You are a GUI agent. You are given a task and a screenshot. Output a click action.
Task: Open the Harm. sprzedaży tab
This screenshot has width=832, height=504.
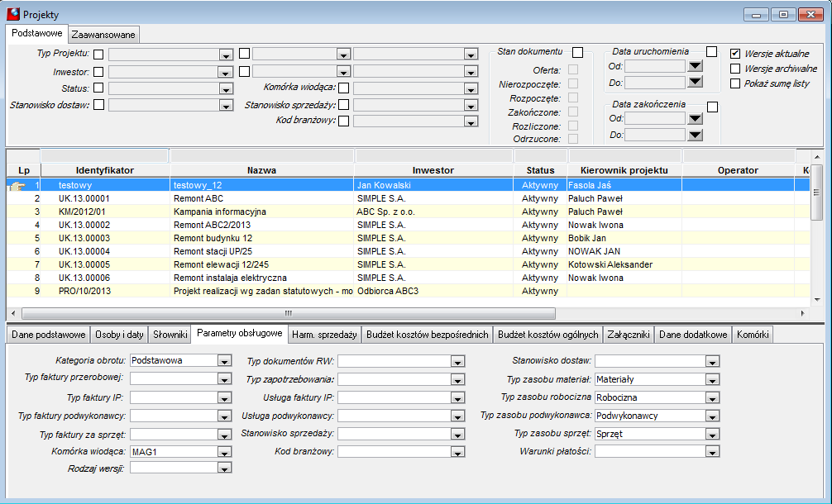324,335
